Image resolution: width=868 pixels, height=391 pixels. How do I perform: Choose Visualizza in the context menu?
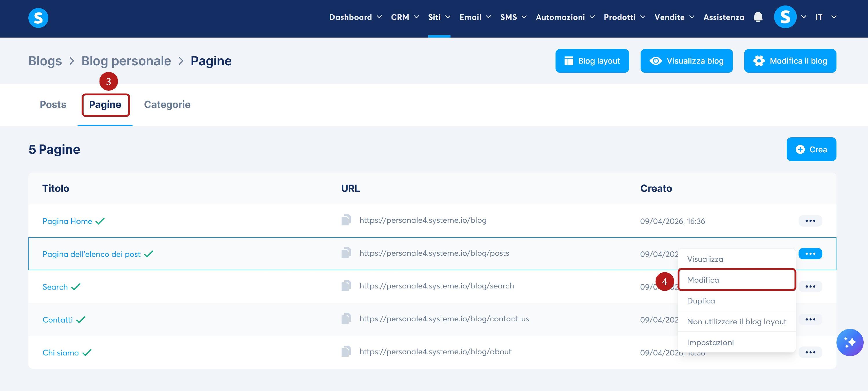click(737, 259)
